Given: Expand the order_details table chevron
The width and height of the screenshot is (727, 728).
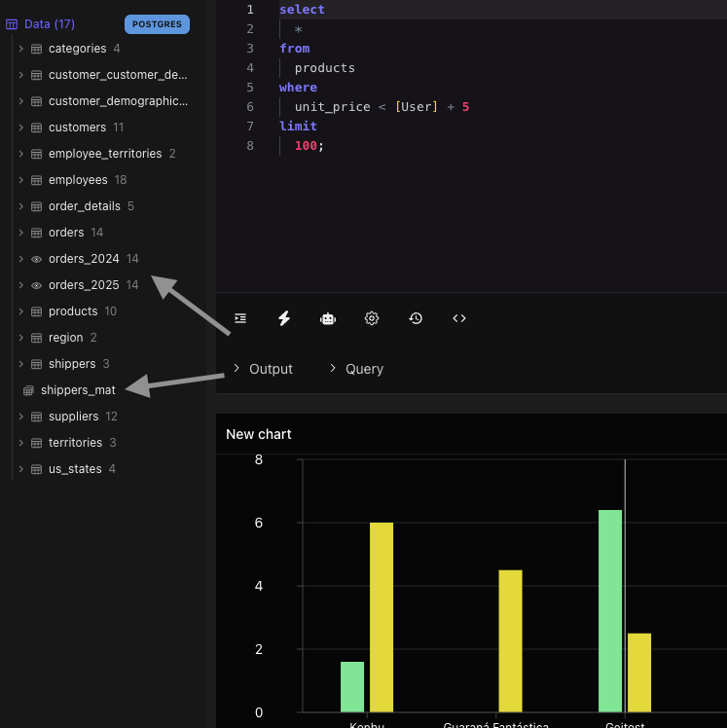Looking at the screenshot, I should 20,206.
